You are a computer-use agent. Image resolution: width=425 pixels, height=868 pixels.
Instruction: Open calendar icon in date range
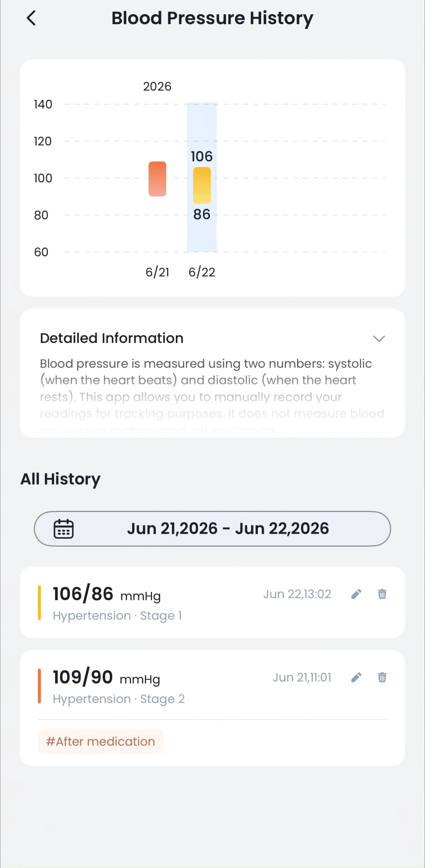[x=64, y=529]
